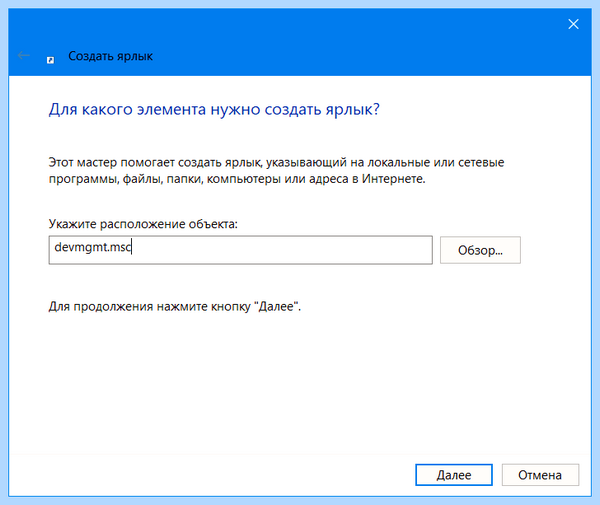This screenshot has height=505, width=600.
Task: Close the Создать ярлык dialog
Action: (573, 24)
